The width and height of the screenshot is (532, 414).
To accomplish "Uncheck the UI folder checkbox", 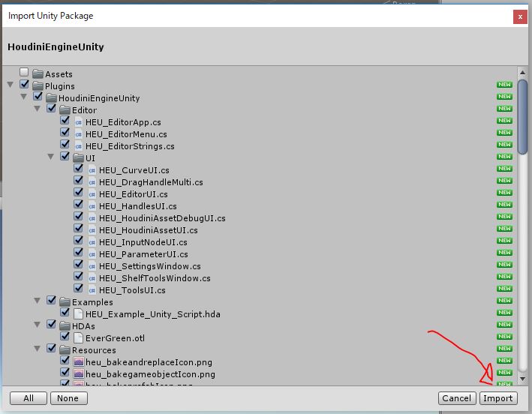I will click(65, 156).
